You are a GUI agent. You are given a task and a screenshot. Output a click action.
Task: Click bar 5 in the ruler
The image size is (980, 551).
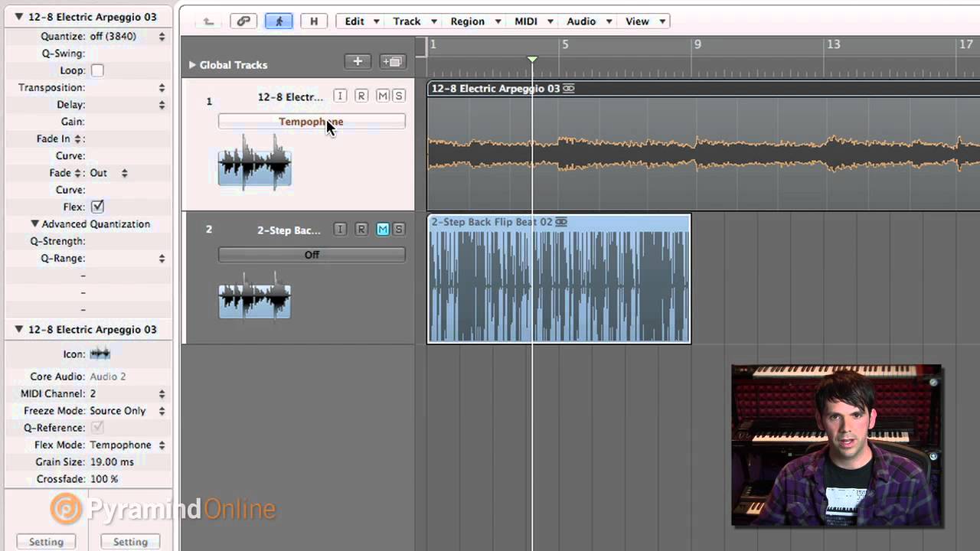pyautogui.click(x=565, y=44)
